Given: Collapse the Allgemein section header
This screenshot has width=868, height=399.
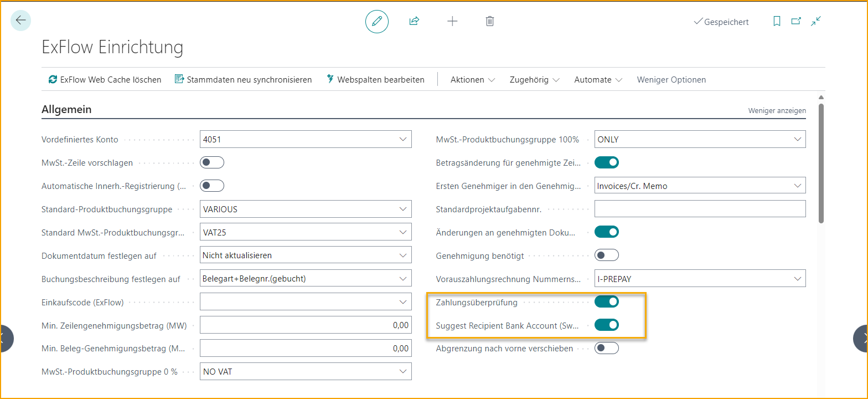Looking at the screenshot, I should pos(66,110).
